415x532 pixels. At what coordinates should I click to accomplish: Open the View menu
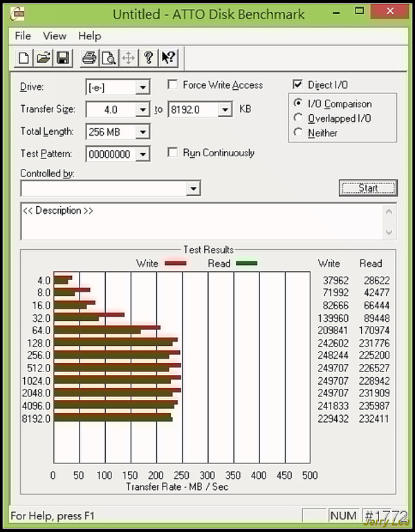pos(55,36)
